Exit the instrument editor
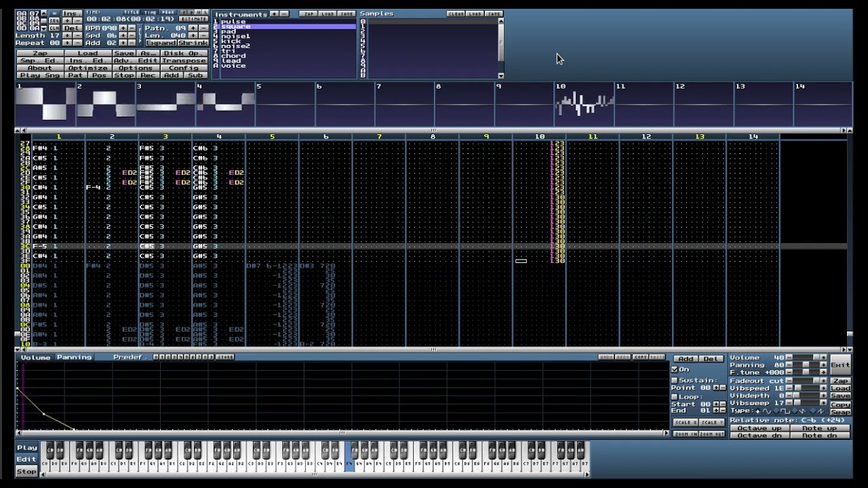Viewport: 868px width, 488px height. pyautogui.click(x=841, y=365)
